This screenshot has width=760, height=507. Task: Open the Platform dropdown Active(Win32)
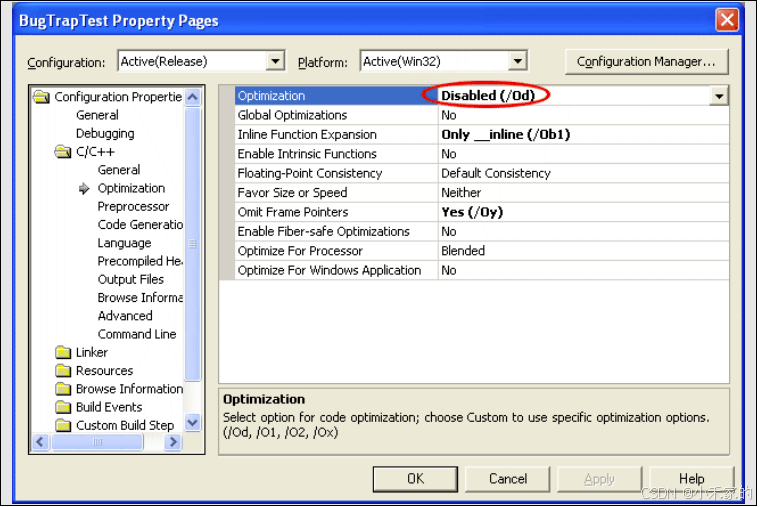[x=517, y=62]
